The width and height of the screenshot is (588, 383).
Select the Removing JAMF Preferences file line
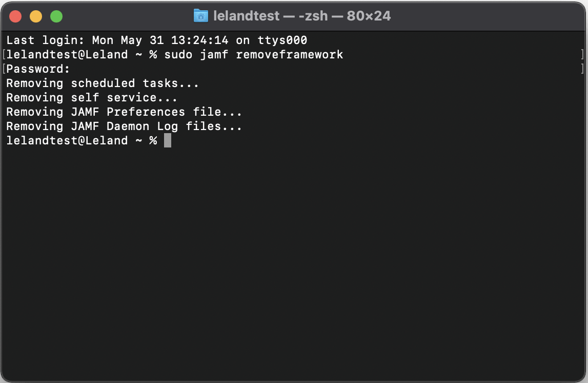click(x=125, y=112)
